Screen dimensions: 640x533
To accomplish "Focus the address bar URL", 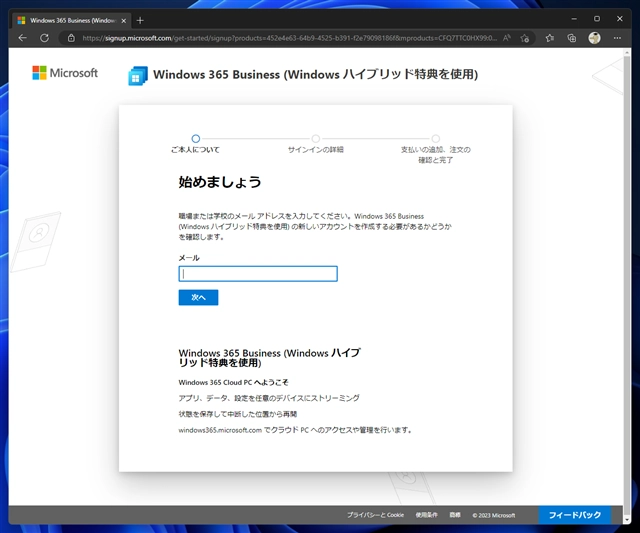I will click(x=289, y=38).
